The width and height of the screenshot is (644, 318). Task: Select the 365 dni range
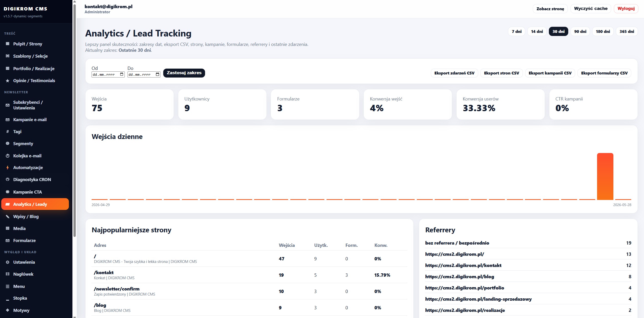[x=627, y=31]
